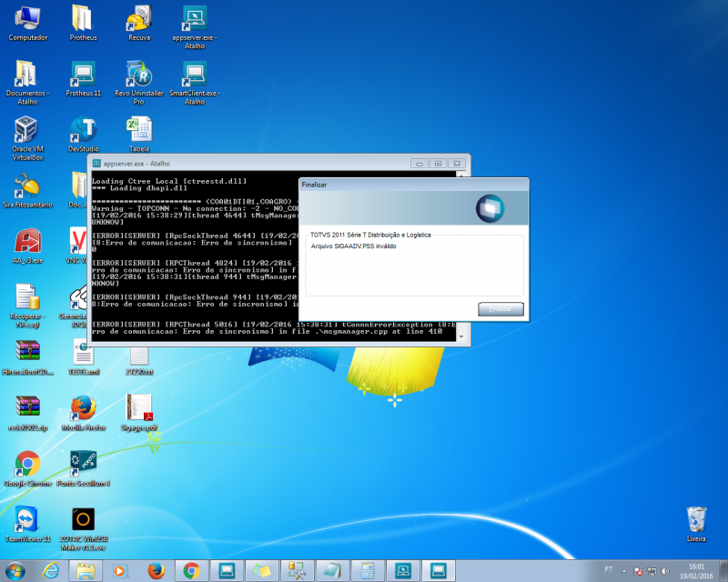The height and width of the screenshot is (582, 728).
Task: Select the TESTE.xml file icon
Action: point(84,357)
